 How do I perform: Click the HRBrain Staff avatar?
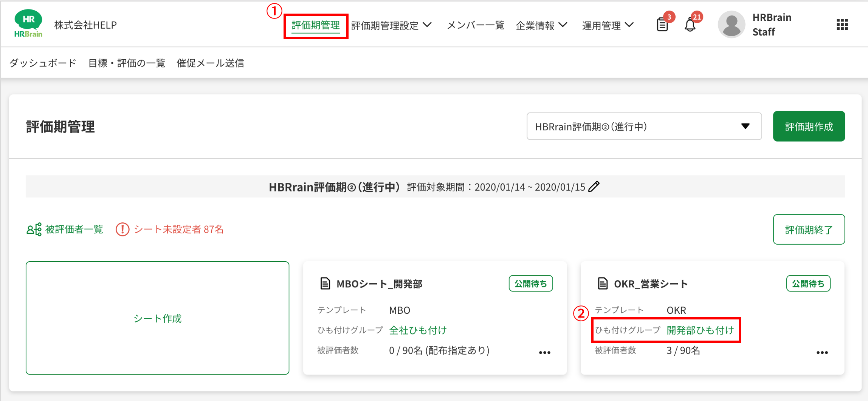[x=731, y=25]
